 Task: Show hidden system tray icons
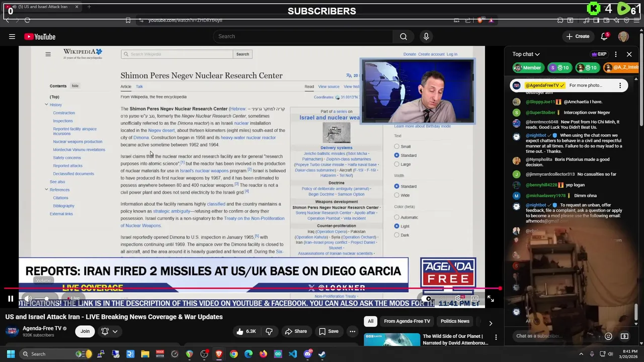pyautogui.click(x=581, y=354)
